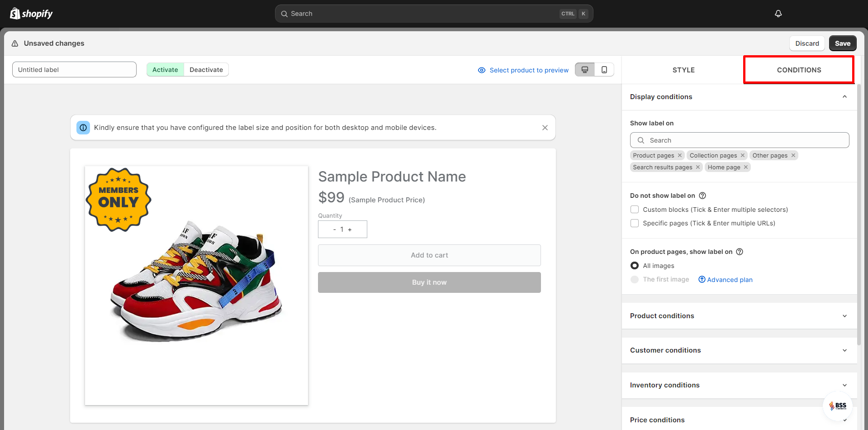Click the info icon in the configuration notice banner
This screenshot has height=430, width=868.
pos(83,127)
